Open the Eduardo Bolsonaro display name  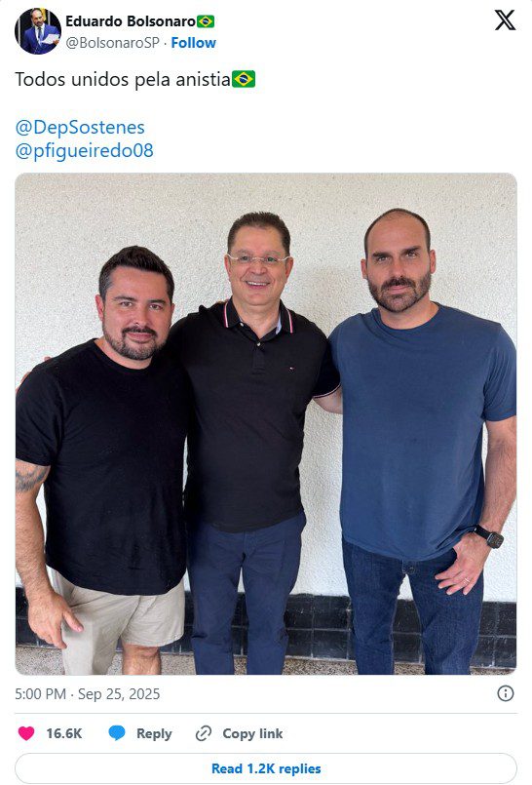coord(131,21)
